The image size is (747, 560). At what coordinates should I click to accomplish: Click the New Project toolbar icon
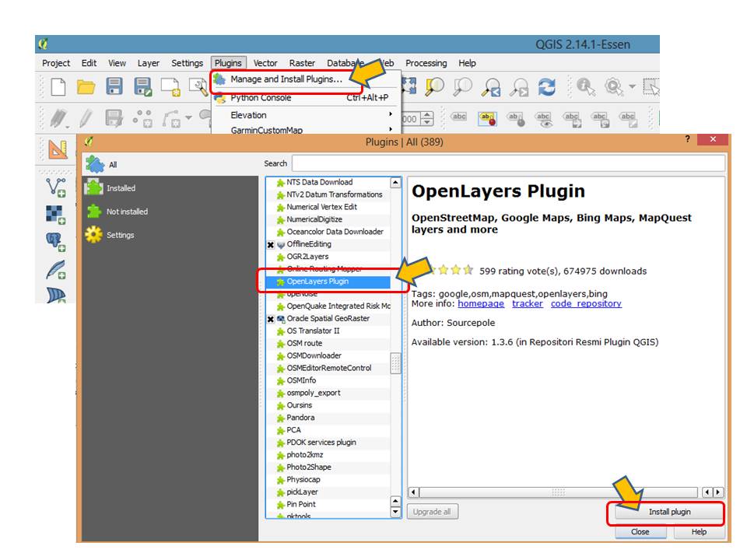58,87
